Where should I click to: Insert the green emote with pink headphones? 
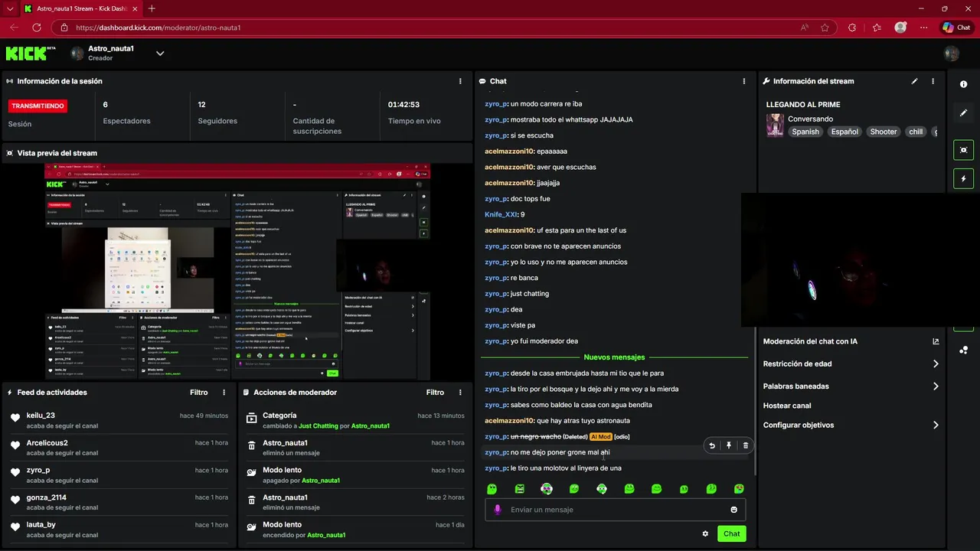[x=547, y=489]
